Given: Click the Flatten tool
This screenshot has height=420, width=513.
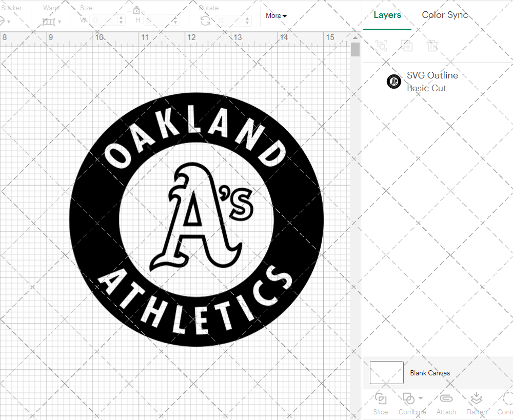Looking at the screenshot, I should click(x=477, y=404).
